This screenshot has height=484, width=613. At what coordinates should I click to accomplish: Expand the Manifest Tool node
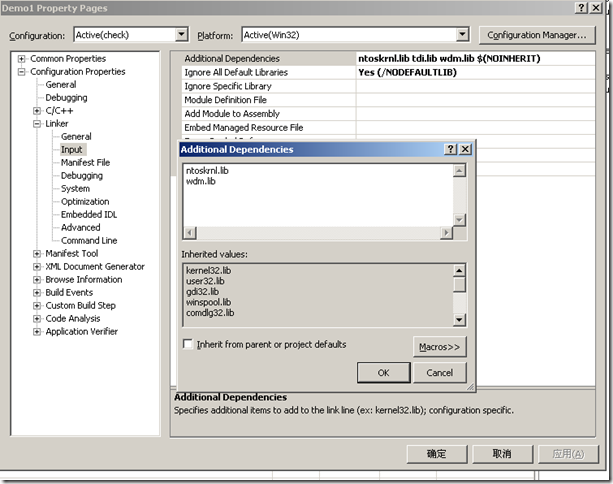[37, 254]
